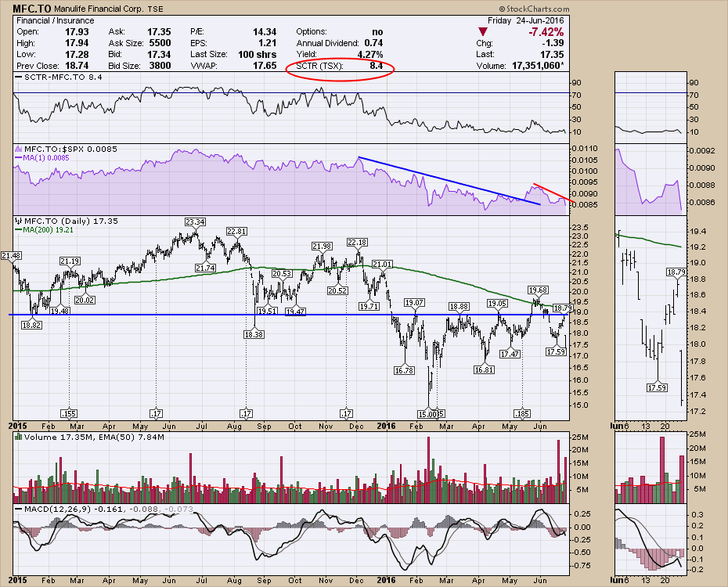This screenshot has height=587, width=728.
Task: Click the 21.48 starting price label
Action: (11, 256)
